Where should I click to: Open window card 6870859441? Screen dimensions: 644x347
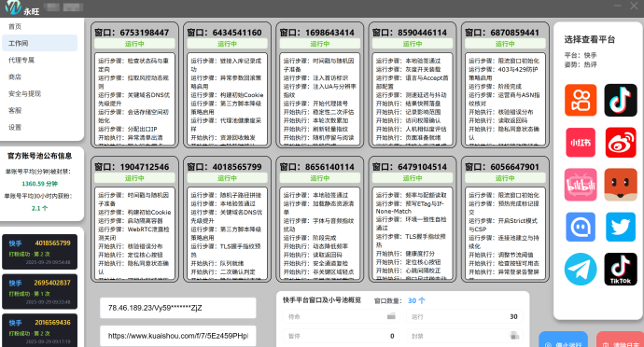point(505,85)
